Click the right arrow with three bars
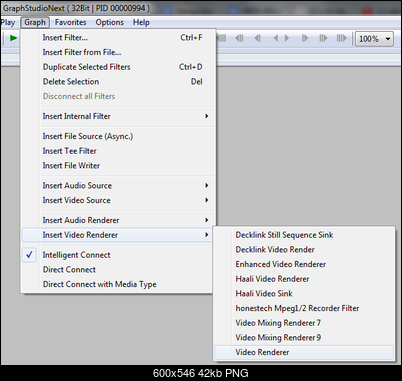Image resolution: width=402 pixels, height=381 pixels. click(341, 38)
